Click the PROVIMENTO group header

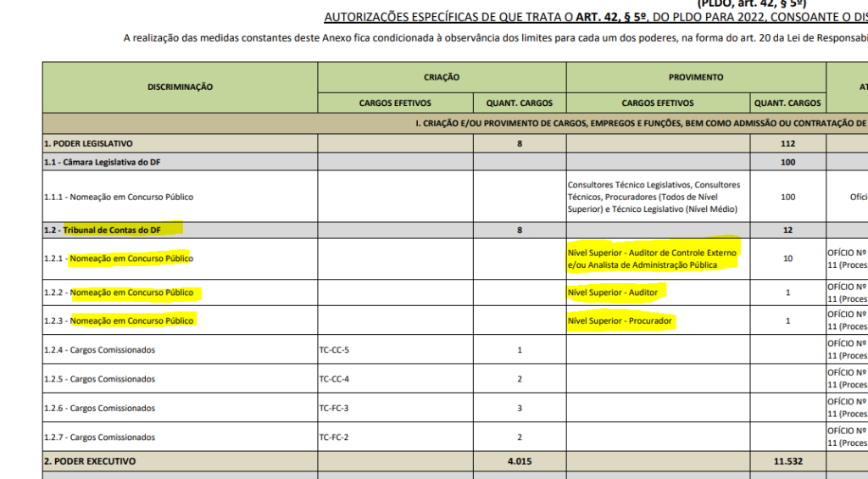696,77
